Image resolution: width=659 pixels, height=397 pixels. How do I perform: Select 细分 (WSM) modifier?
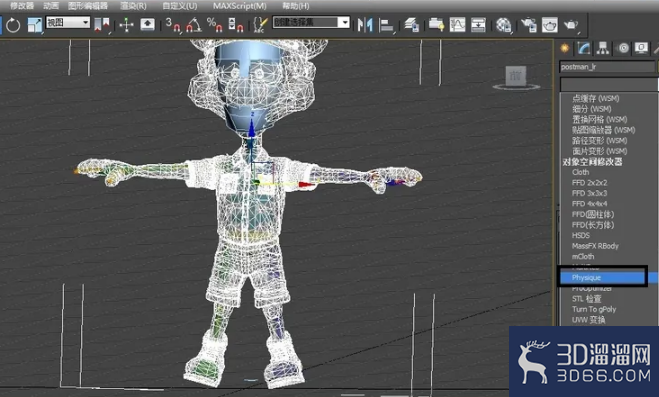click(591, 109)
